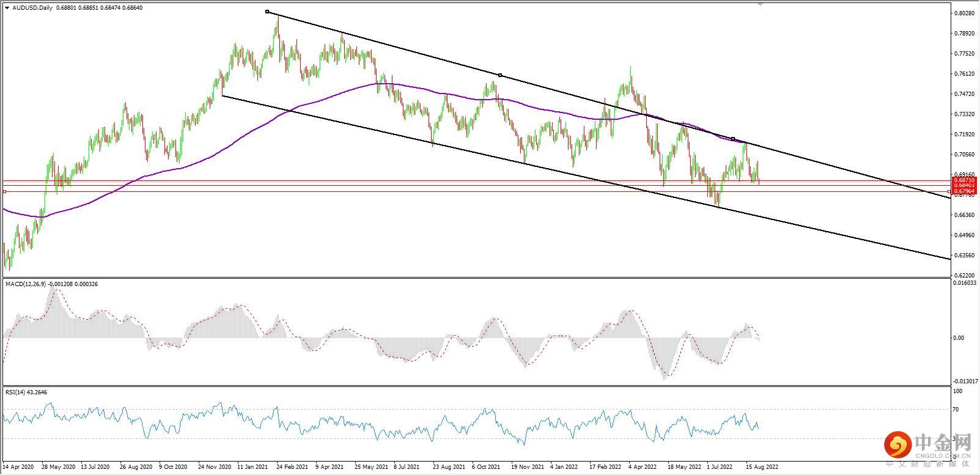
Task: Click left handle of the lowest red horizontal line
Action: (x=4, y=191)
